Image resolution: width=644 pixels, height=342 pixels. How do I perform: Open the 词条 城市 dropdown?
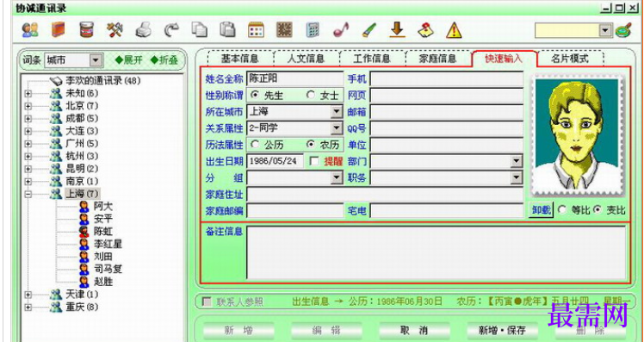point(96,60)
